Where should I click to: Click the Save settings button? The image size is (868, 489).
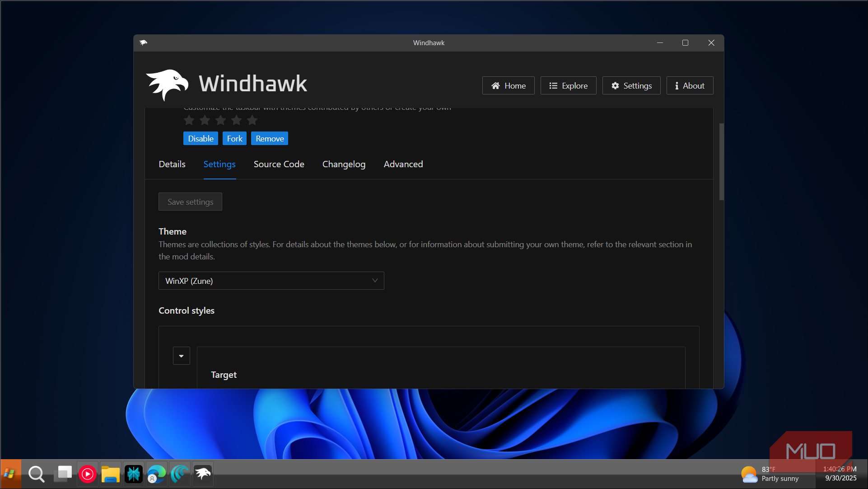[190, 202]
